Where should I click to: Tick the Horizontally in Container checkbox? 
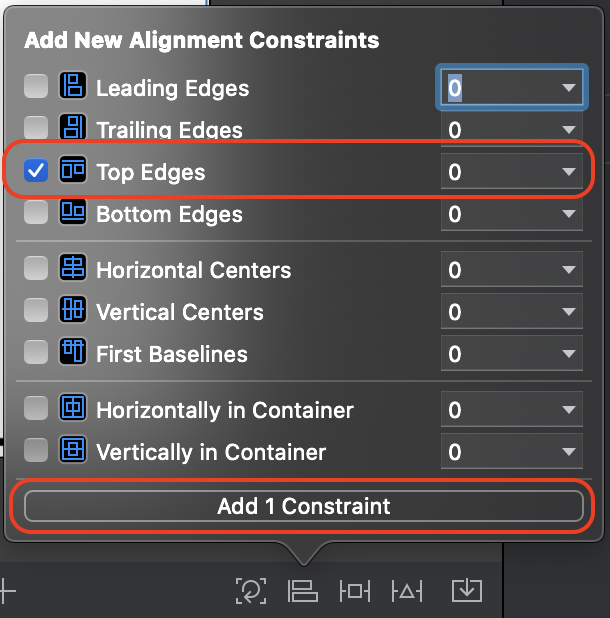click(x=36, y=408)
